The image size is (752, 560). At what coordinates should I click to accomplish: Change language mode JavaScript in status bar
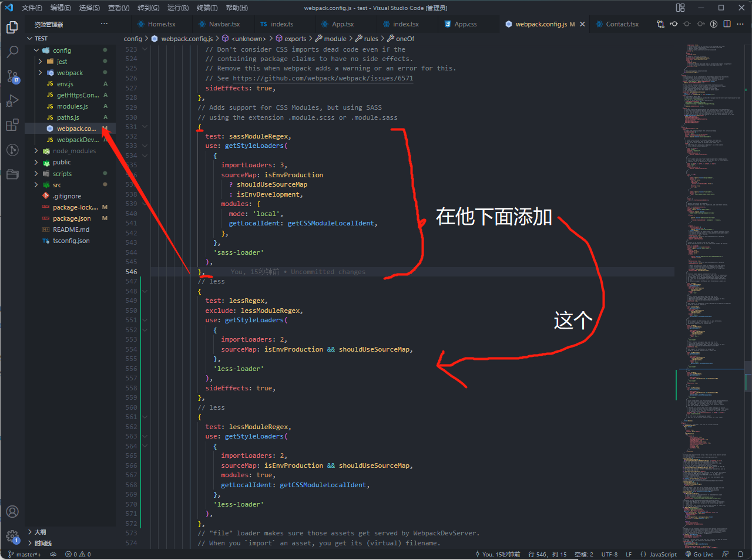659,554
